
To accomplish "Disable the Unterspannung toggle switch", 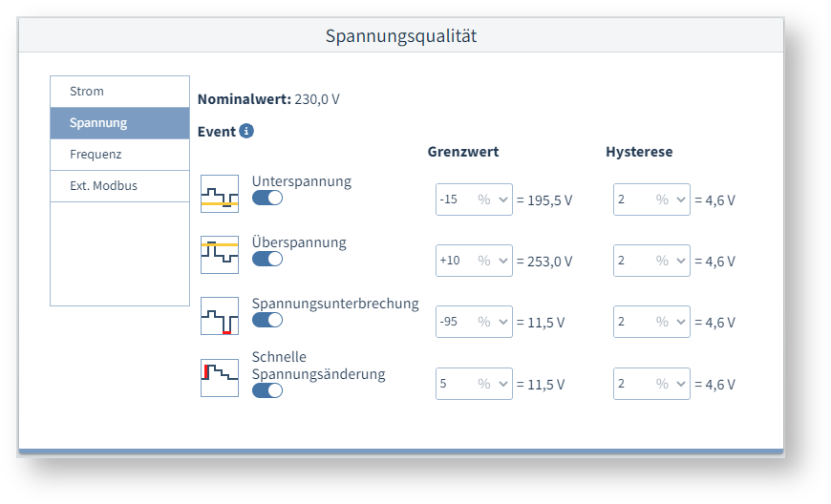I will pos(267,198).
